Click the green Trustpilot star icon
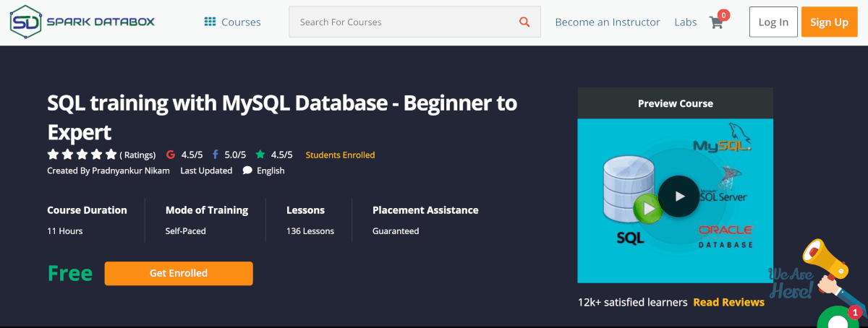The image size is (868, 328). (x=260, y=155)
